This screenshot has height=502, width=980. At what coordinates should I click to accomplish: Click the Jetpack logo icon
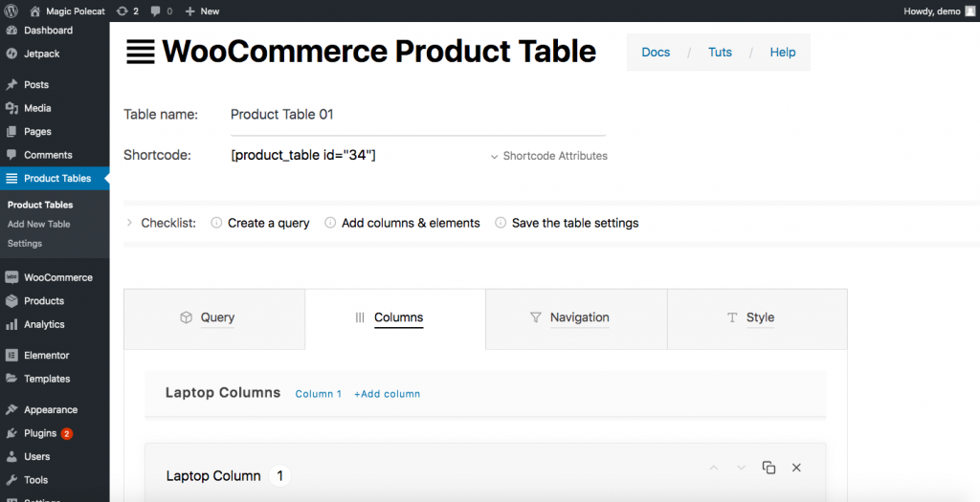[11, 54]
